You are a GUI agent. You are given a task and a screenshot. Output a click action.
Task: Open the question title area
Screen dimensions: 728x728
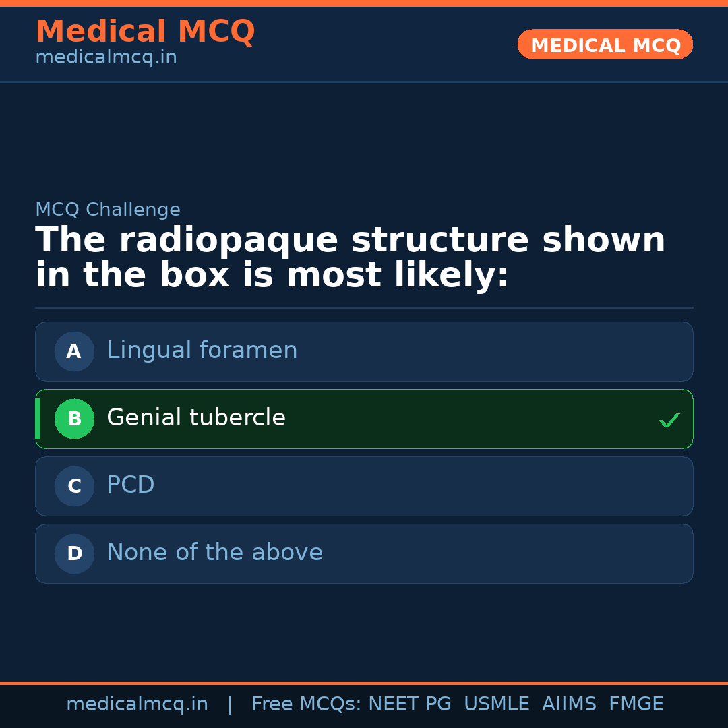click(x=351, y=257)
